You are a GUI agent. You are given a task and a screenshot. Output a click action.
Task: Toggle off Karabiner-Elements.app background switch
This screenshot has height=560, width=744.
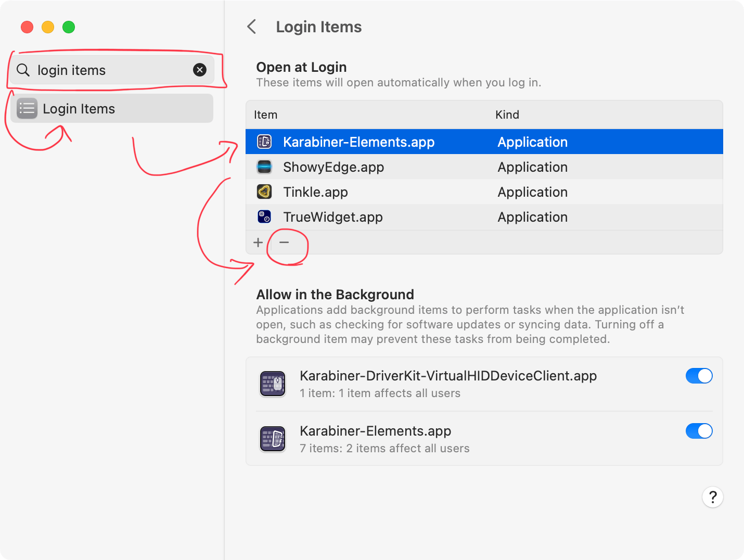[x=699, y=431]
